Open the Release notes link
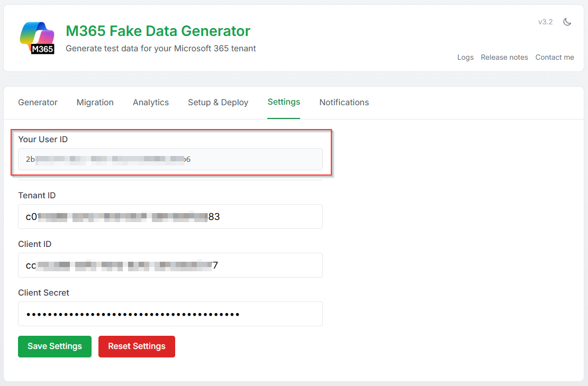This screenshot has width=588, height=386. [x=504, y=57]
